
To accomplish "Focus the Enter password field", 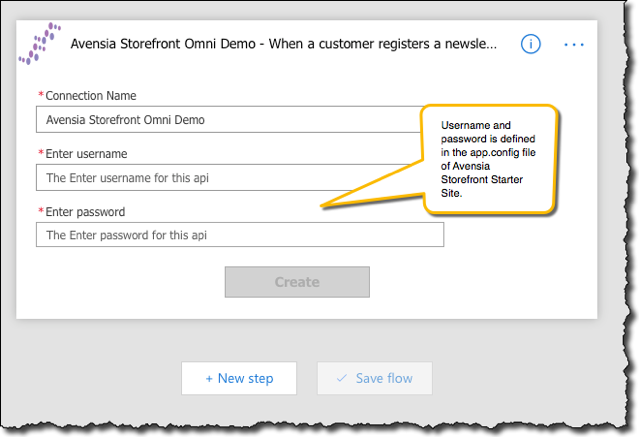I will [240, 235].
